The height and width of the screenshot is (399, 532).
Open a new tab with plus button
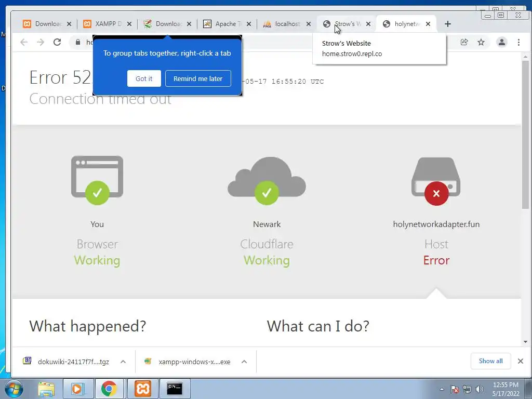pyautogui.click(x=448, y=24)
